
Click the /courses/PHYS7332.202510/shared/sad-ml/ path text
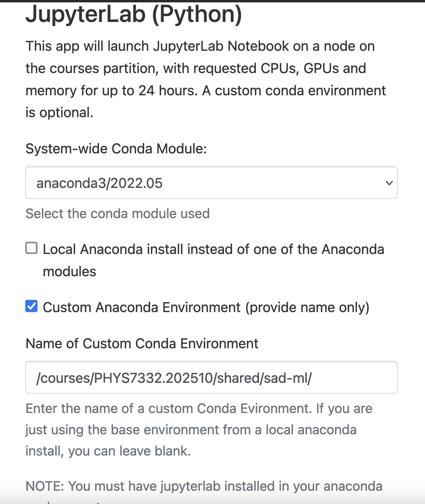pyautogui.click(x=174, y=378)
